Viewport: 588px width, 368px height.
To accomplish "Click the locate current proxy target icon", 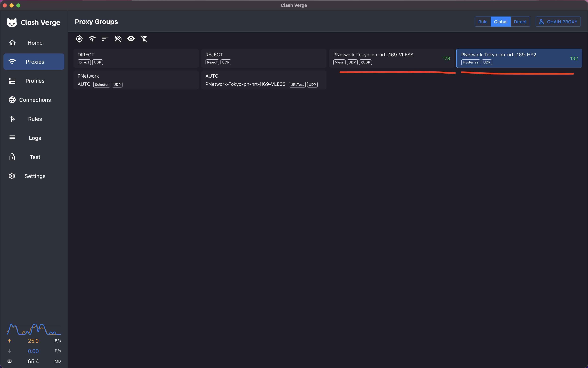I will pos(79,39).
